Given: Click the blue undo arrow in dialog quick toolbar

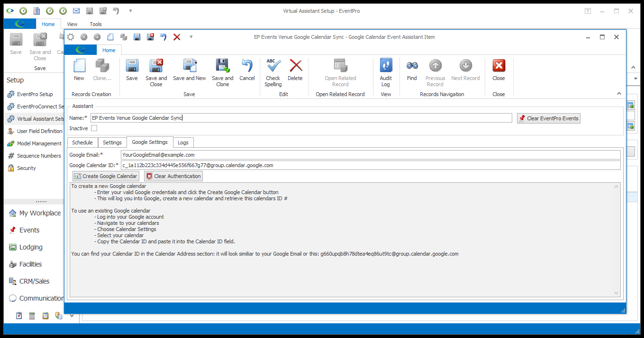Looking at the screenshot, I should click(x=163, y=37).
